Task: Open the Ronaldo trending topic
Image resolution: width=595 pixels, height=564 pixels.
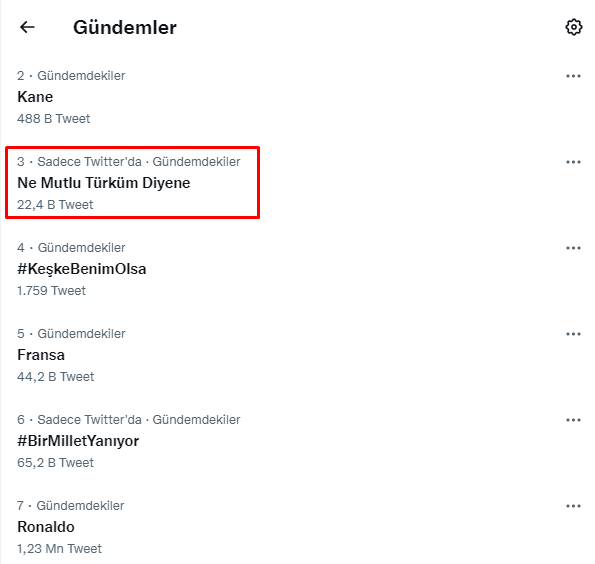Action: click(x=46, y=527)
